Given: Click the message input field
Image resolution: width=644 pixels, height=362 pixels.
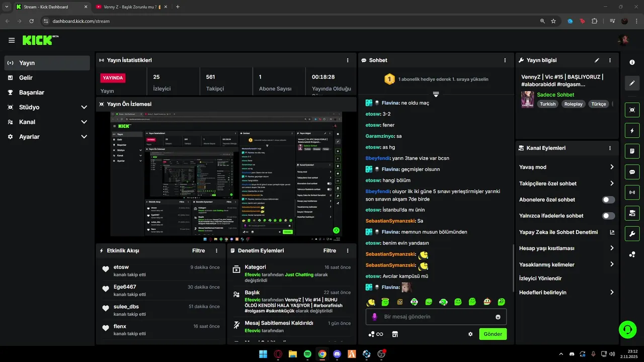Looking at the screenshot, I should tap(436, 317).
